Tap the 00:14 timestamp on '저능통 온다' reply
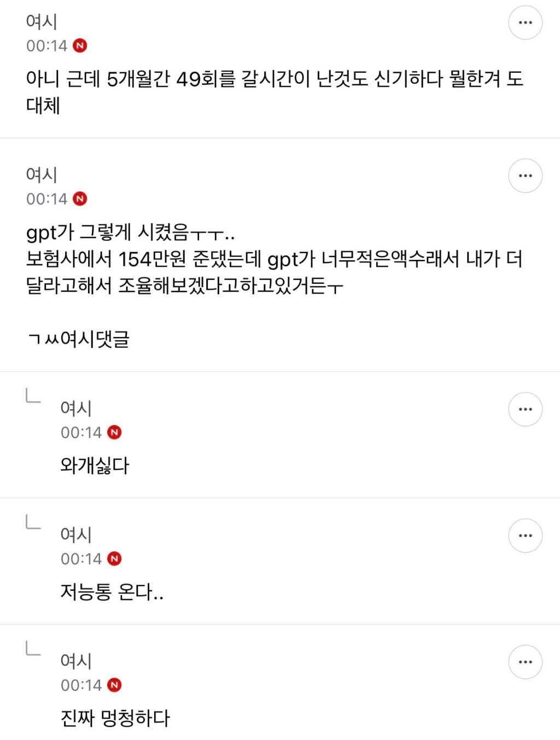 coord(81,559)
